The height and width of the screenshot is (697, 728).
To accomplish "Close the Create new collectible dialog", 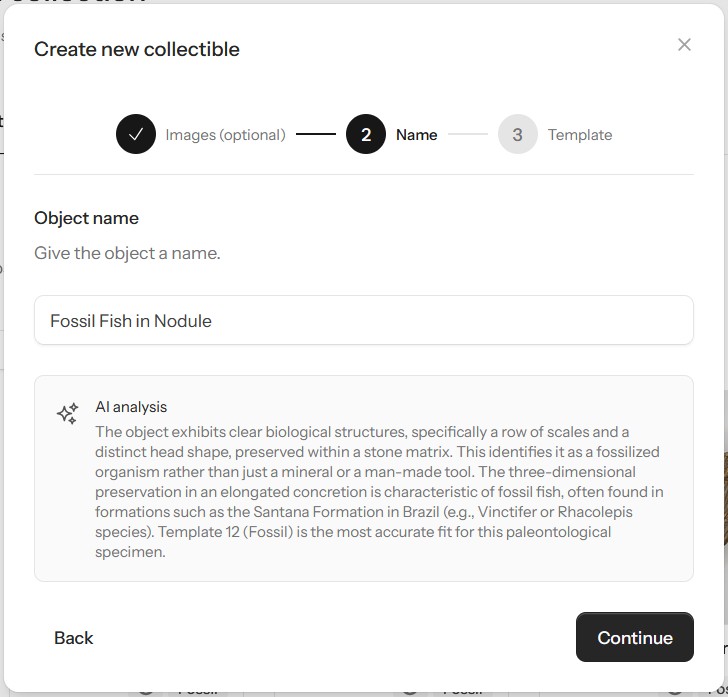I will click(x=684, y=44).
